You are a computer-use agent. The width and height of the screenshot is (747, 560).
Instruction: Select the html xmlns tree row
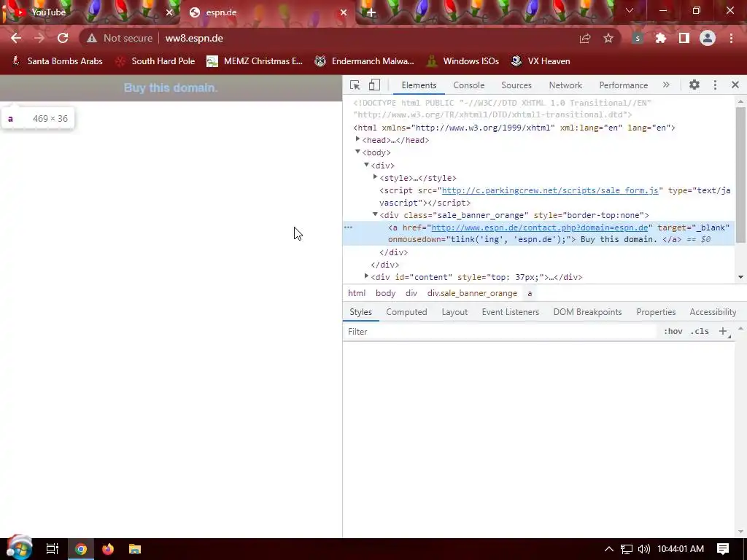514,128
